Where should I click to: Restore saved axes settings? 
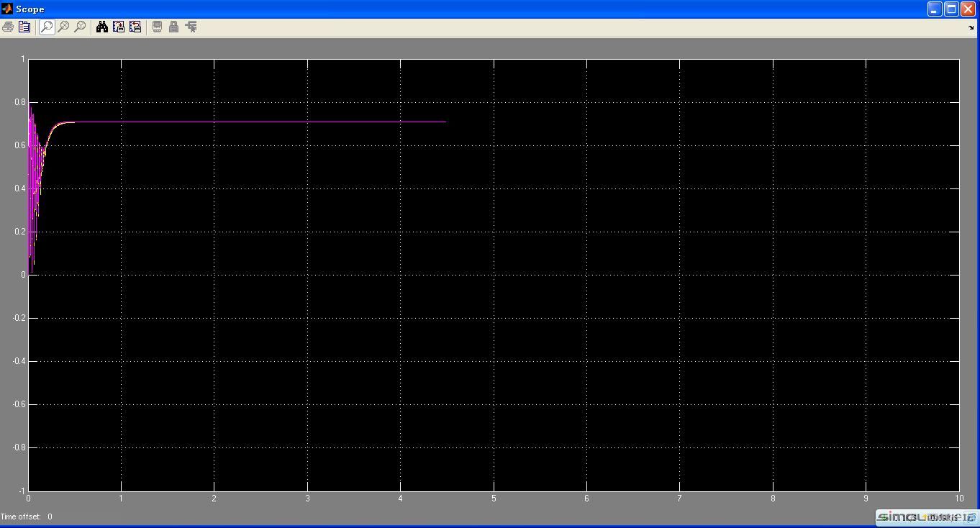click(135, 27)
